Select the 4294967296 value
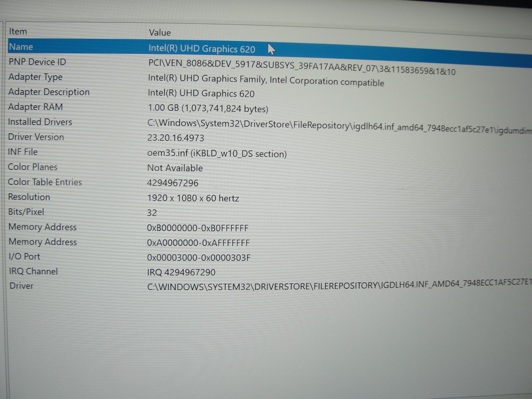 (x=173, y=183)
